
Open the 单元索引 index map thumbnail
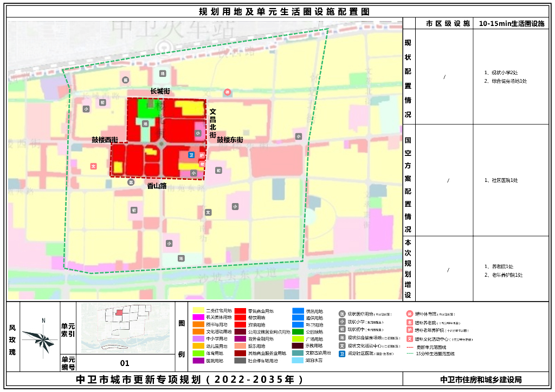(x=125, y=328)
